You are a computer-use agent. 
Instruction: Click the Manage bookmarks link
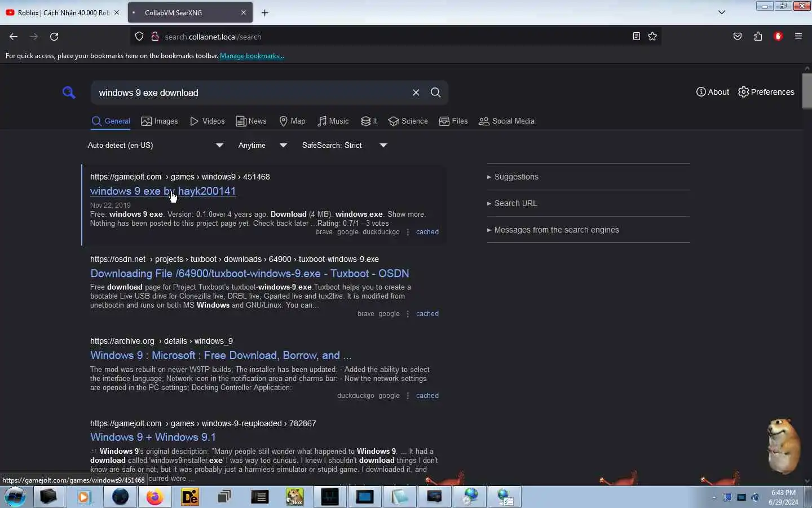(251, 56)
